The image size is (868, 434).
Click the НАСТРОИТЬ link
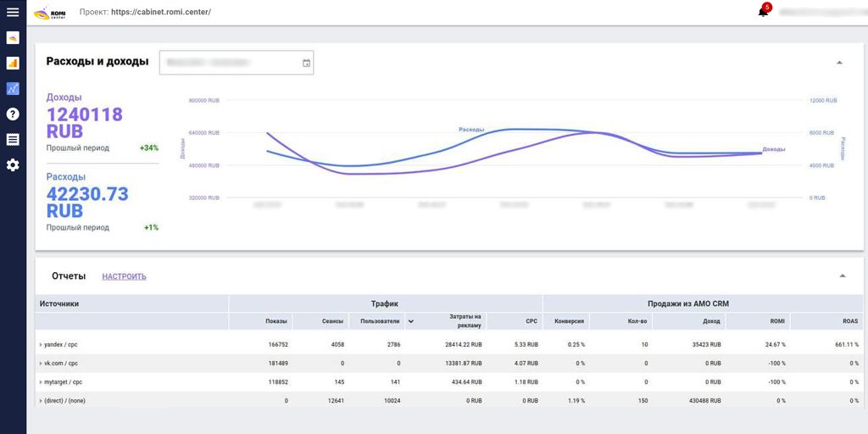click(124, 276)
